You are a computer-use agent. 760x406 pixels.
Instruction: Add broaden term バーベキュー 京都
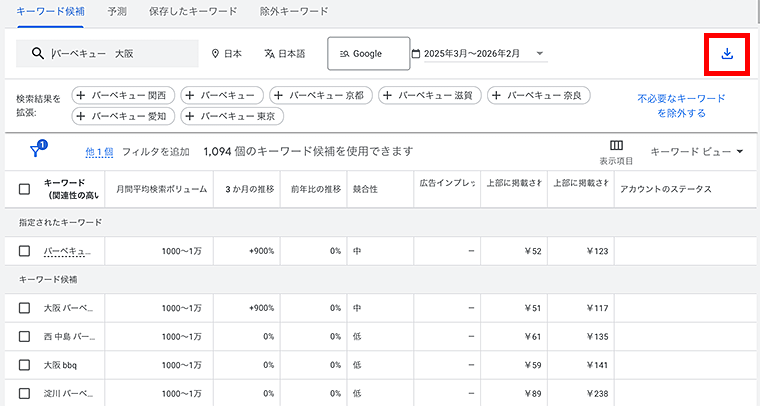pos(321,95)
